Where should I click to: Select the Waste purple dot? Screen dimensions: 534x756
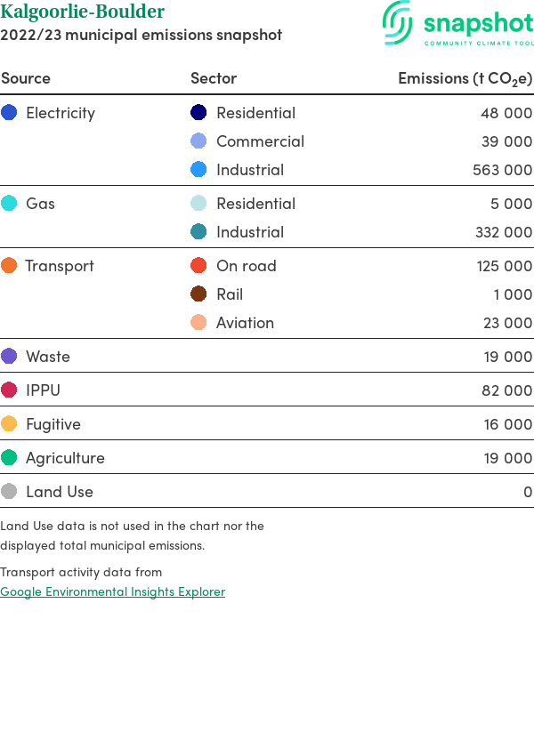(9, 356)
